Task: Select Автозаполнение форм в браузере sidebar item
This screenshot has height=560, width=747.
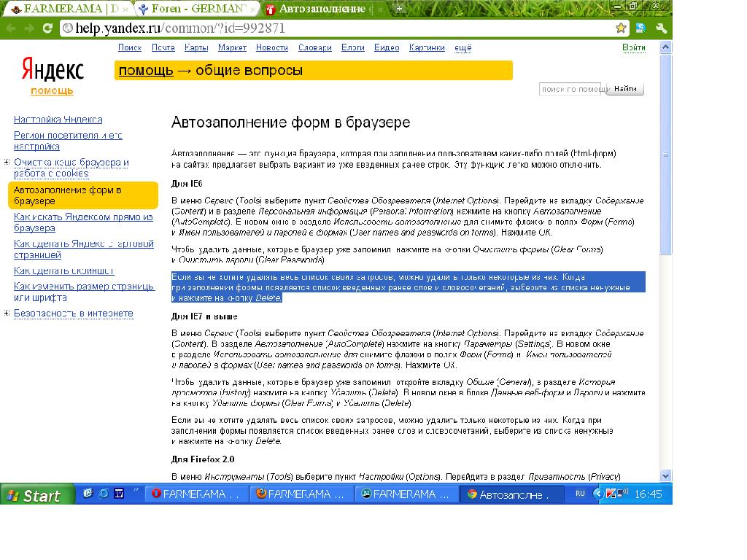Action: coord(83,195)
